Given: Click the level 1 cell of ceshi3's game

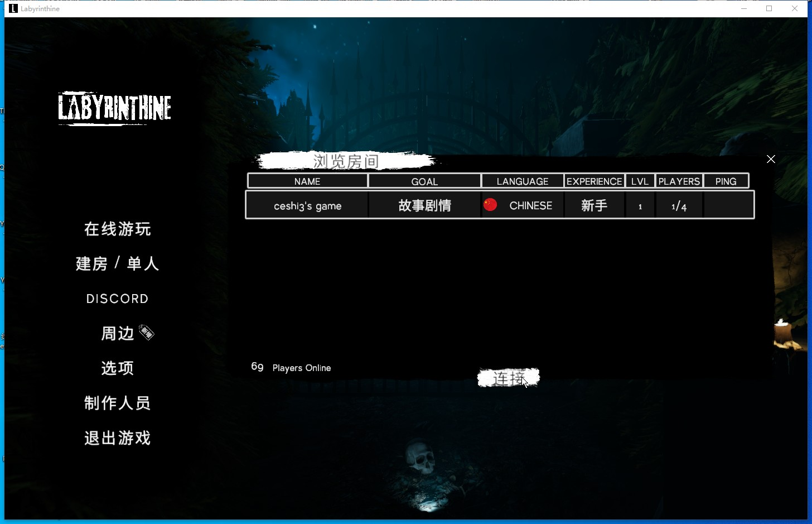Looking at the screenshot, I should [640, 206].
